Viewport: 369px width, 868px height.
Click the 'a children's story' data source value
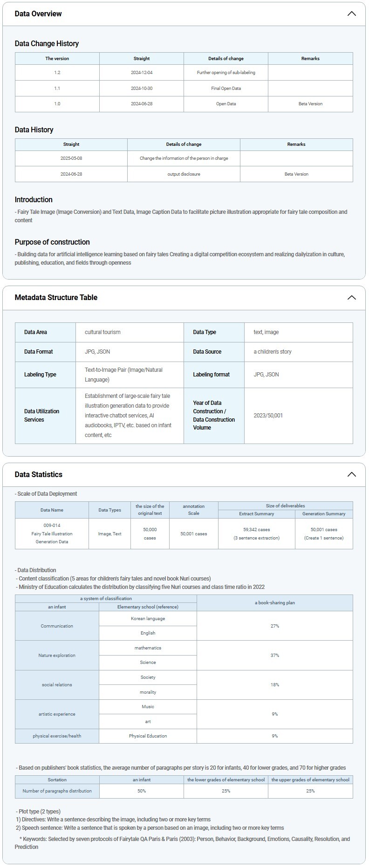pyautogui.click(x=273, y=352)
